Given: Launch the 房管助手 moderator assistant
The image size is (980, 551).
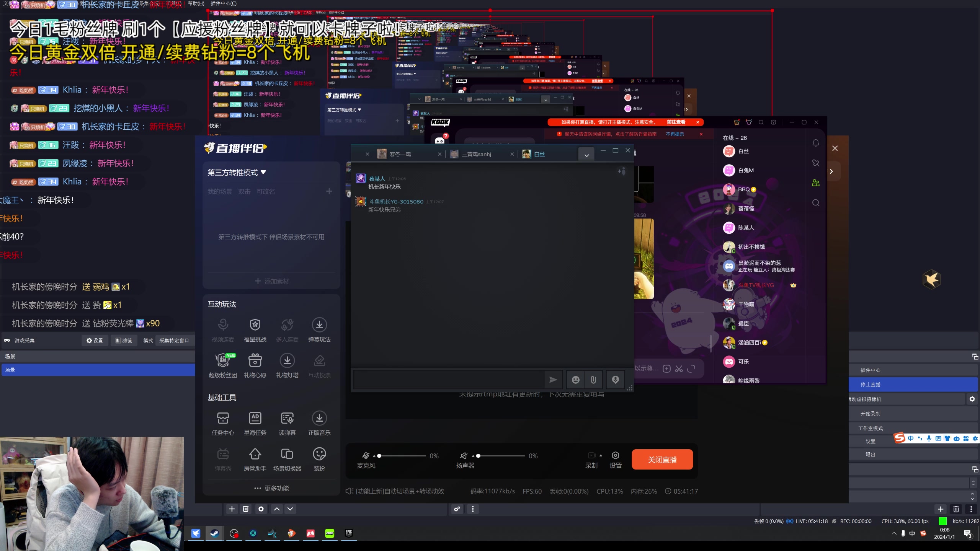Looking at the screenshot, I should click(x=255, y=455).
